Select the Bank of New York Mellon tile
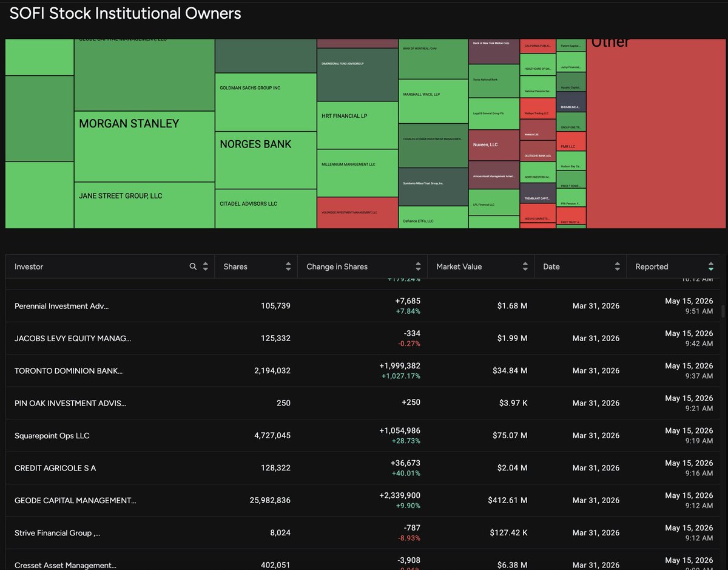 [x=494, y=52]
